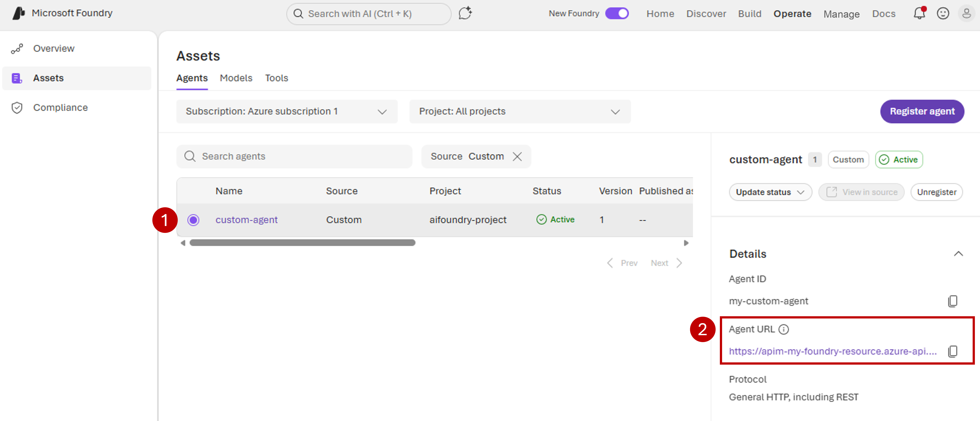Select Compliance in the sidebar
This screenshot has width=980, height=421.
(x=77, y=108)
